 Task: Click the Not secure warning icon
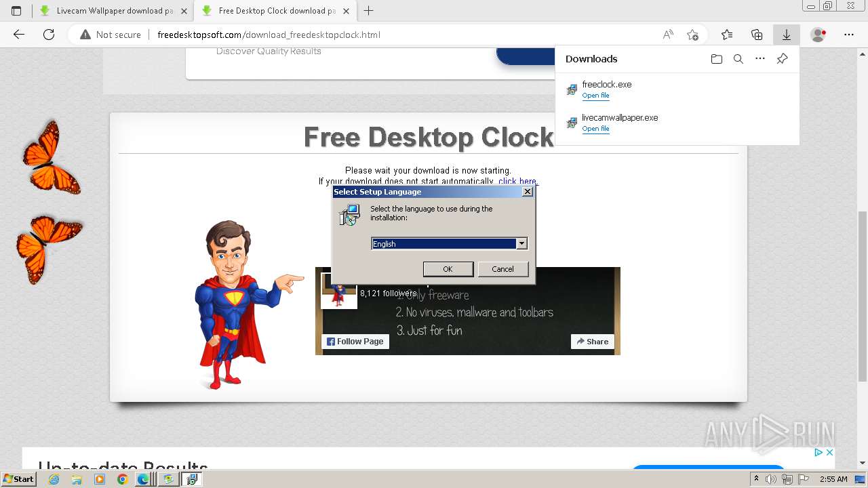tap(85, 35)
